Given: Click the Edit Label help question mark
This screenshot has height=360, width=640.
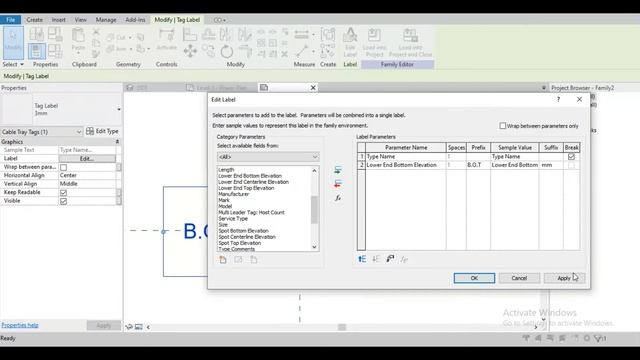Looking at the screenshot, I should 558,99.
